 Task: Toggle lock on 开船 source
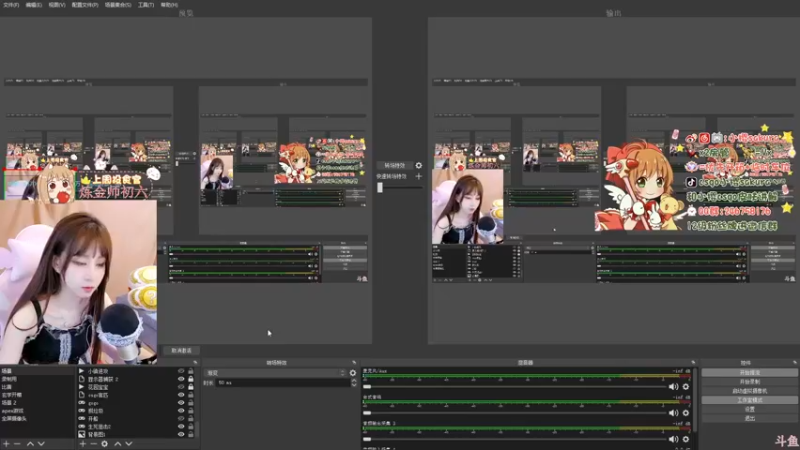point(191,418)
